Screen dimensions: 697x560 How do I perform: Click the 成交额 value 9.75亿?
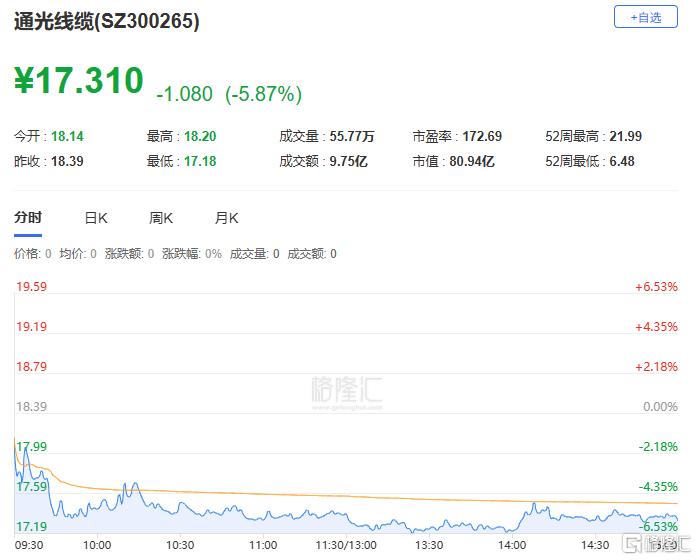tap(348, 161)
